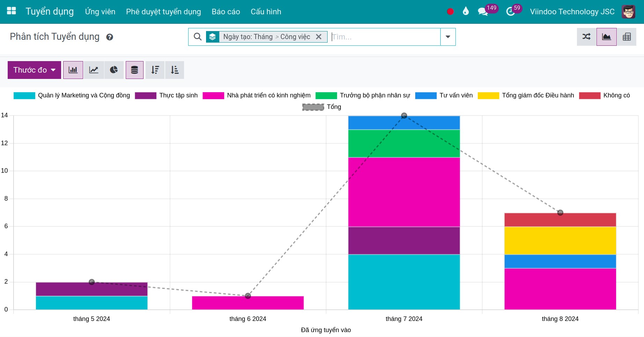Open the Ứng viên menu
Screen dimensions: 644x337
point(100,12)
